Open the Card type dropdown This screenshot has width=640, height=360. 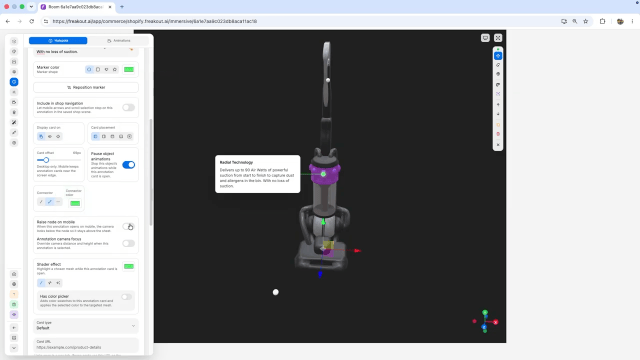click(86, 325)
